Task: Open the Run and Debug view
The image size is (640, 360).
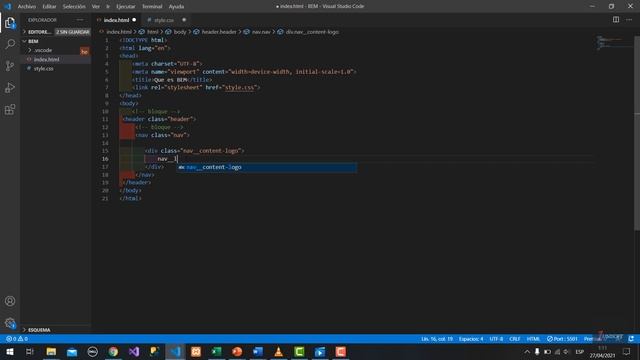Action: click(10, 87)
